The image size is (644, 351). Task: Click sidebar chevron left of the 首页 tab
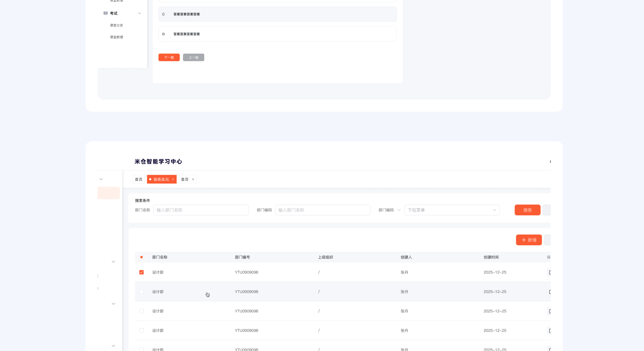101,179
